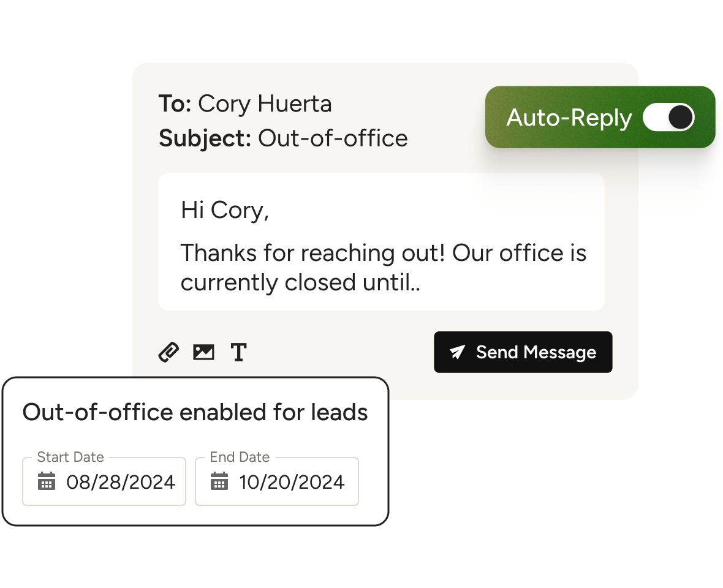Click the 10/20/2024 end date value
The width and height of the screenshot is (723, 588).
[x=292, y=482]
